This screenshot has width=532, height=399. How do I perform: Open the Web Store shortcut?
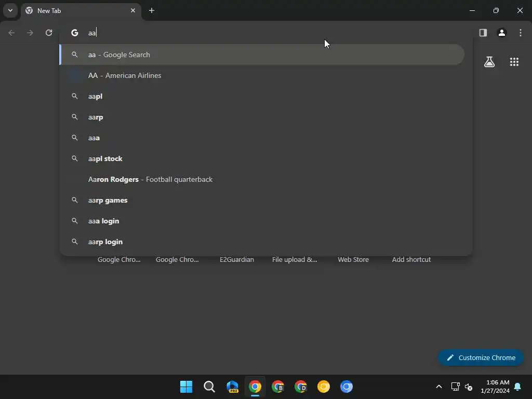pyautogui.click(x=353, y=260)
